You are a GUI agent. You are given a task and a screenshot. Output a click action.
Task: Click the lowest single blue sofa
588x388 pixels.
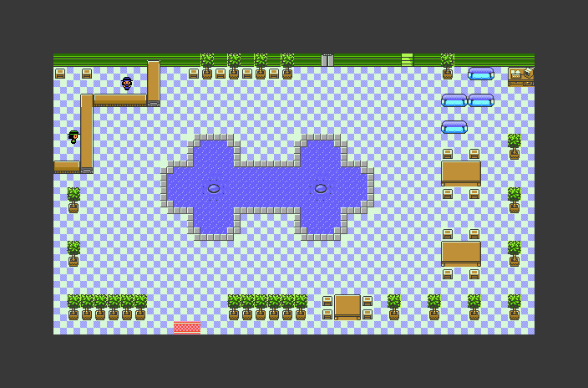(x=454, y=127)
